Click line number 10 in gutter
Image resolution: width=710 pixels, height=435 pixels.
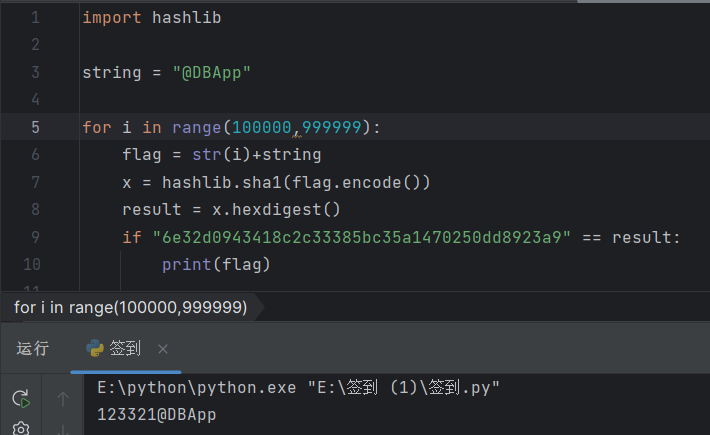coord(32,264)
